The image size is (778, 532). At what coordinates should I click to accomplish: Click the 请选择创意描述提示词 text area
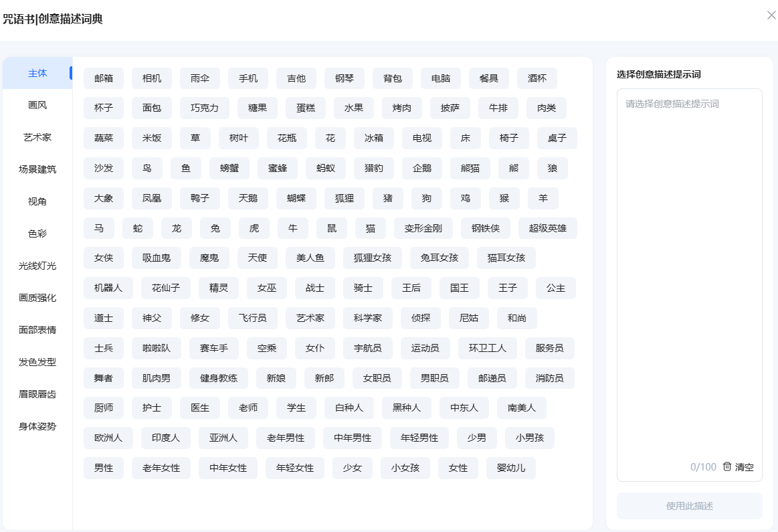(x=689, y=268)
